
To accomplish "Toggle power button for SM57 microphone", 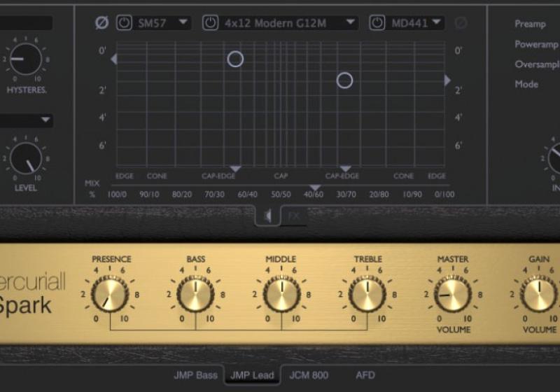I will coord(125,23).
